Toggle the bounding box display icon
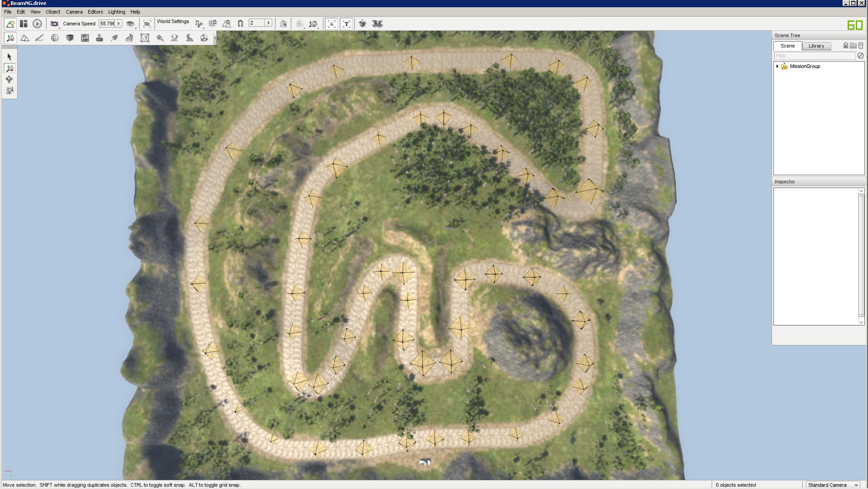Viewport: 868px width, 489px height. (x=331, y=24)
